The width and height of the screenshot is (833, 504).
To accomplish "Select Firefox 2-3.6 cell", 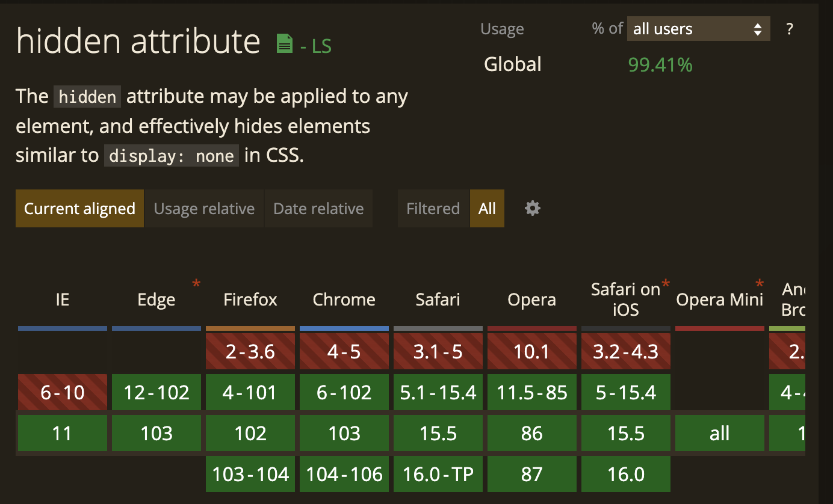I will coord(250,351).
